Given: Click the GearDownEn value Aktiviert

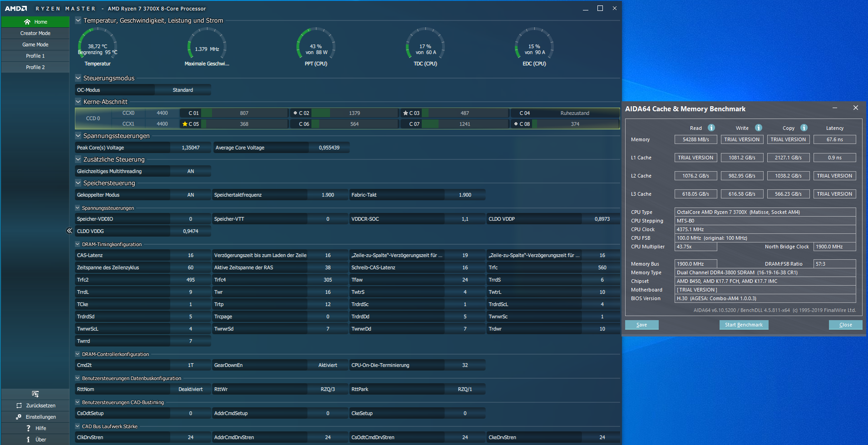Looking at the screenshot, I should click(x=328, y=365).
